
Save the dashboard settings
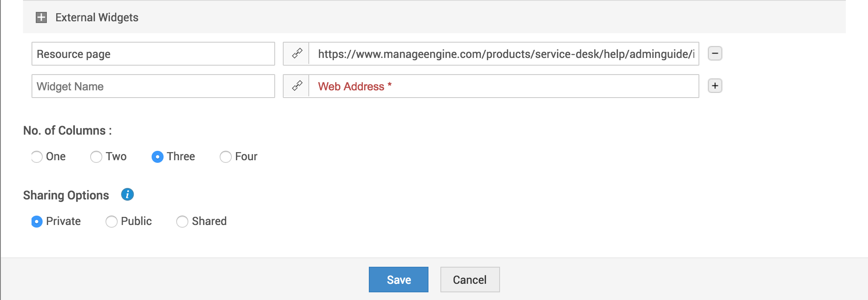click(398, 280)
